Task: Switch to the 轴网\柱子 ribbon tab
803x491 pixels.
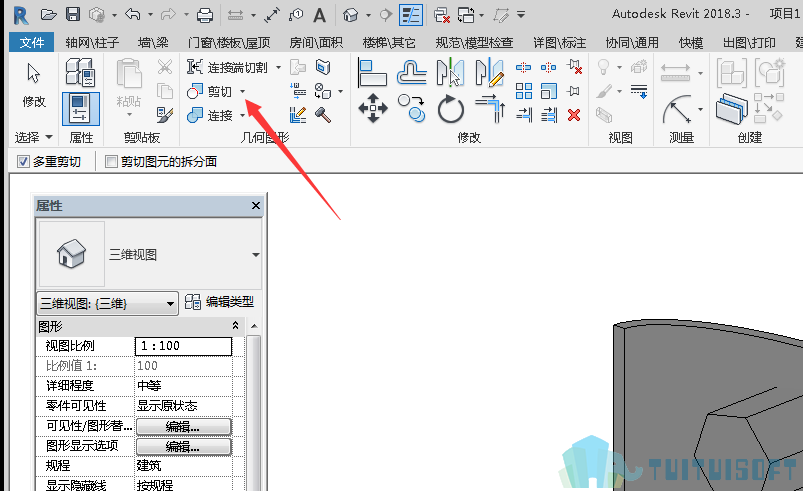Action: (92, 42)
